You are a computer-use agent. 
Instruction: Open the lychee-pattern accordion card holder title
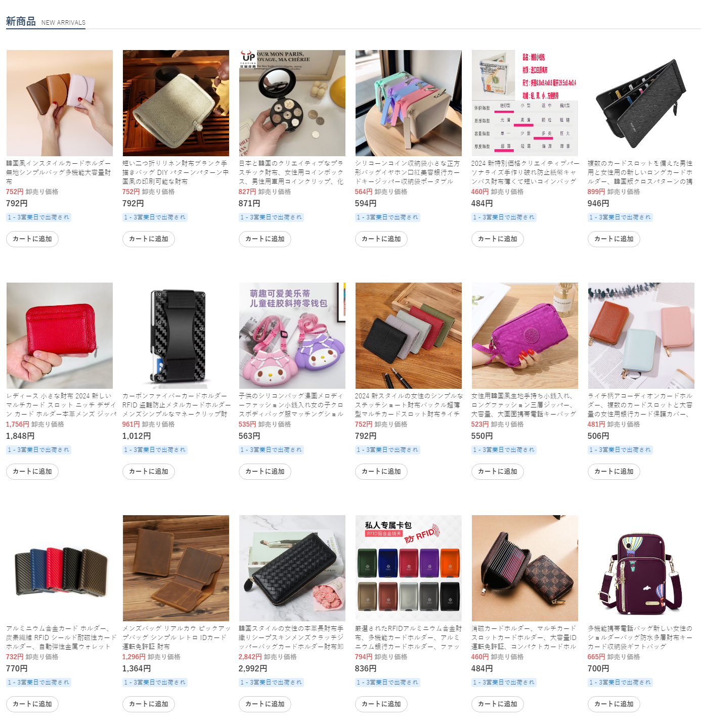(640, 405)
